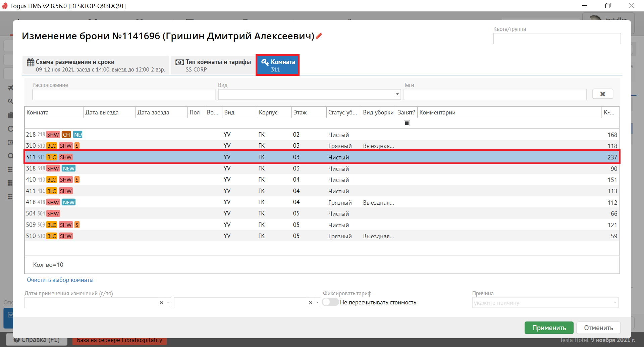
Task: Switch to Схема размещения и сроки tab
Action: click(x=96, y=65)
